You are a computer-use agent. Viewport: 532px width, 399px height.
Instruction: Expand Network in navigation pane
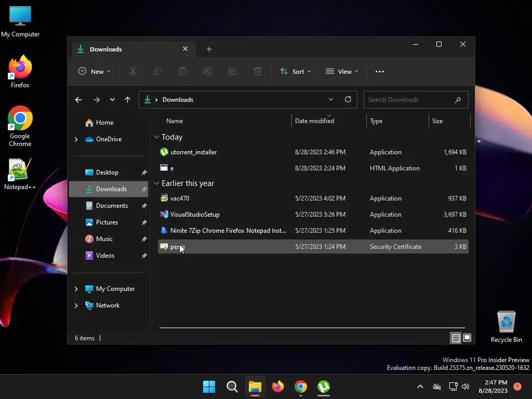point(76,305)
